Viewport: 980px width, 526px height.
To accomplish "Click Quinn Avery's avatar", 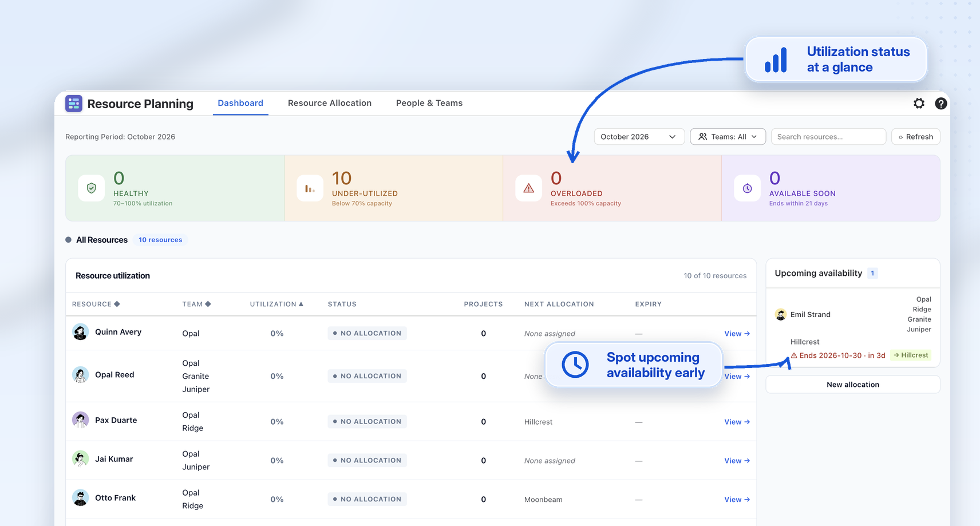I will pyautogui.click(x=80, y=332).
